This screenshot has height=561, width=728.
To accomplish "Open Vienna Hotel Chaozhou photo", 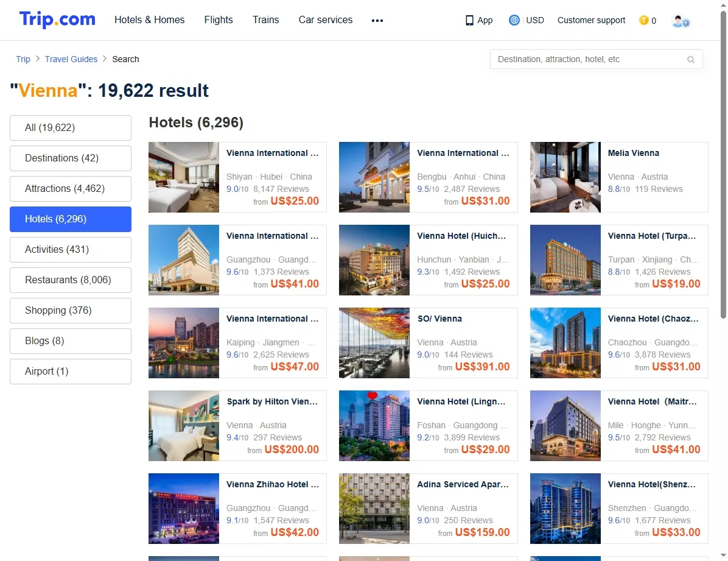I will point(565,343).
